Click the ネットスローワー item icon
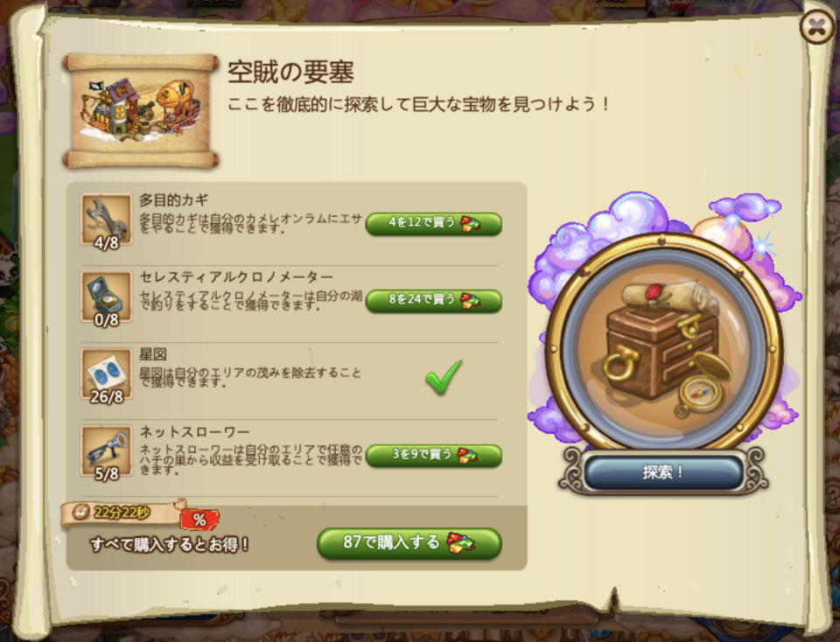 [x=106, y=450]
